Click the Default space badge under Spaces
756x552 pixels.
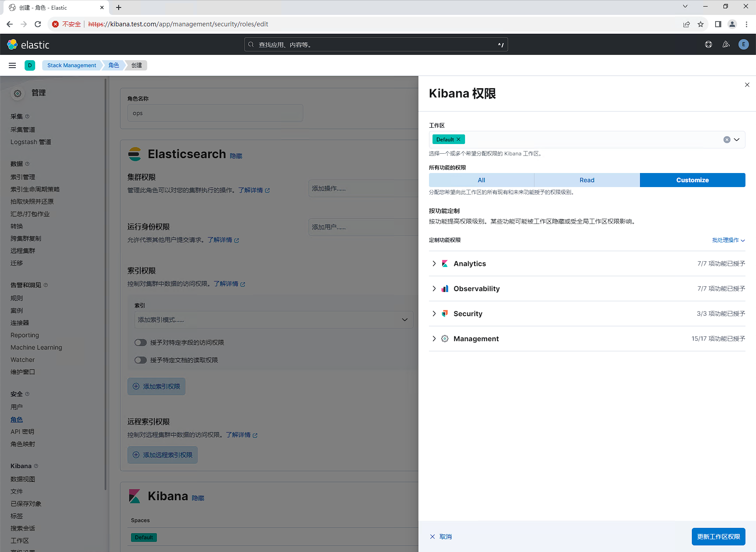pyautogui.click(x=144, y=538)
